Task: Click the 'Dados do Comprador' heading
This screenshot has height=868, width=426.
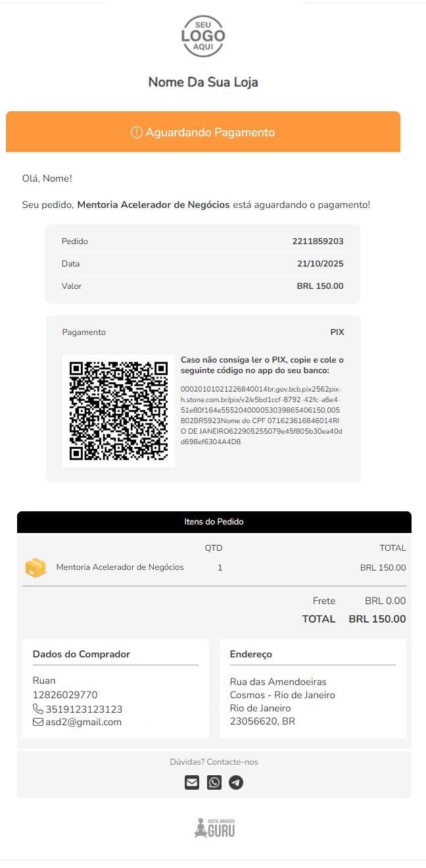Action: click(x=82, y=654)
